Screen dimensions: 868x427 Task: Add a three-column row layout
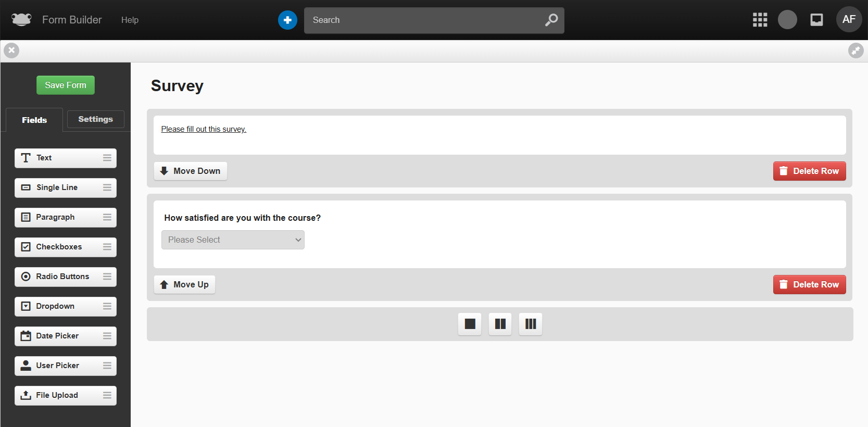531,324
